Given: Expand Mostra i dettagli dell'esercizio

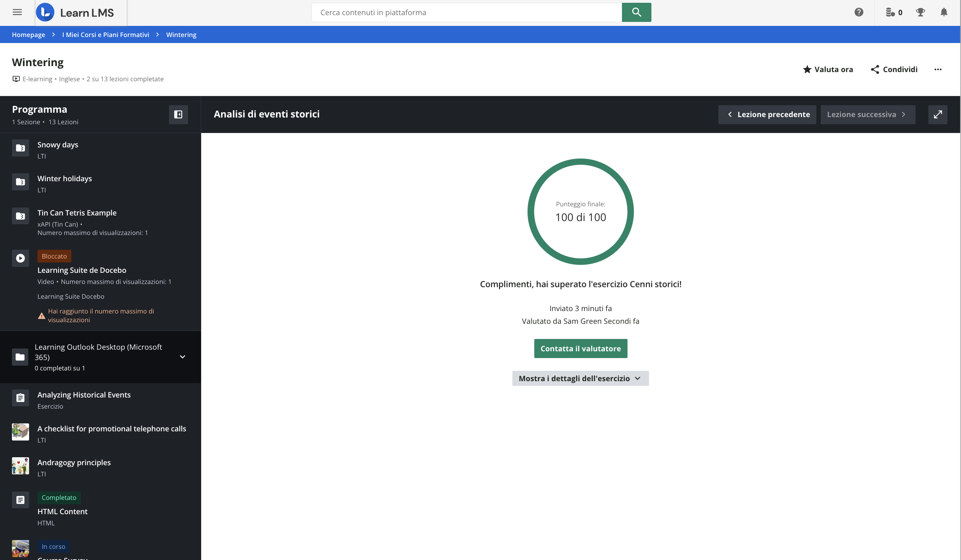Looking at the screenshot, I should tap(581, 378).
